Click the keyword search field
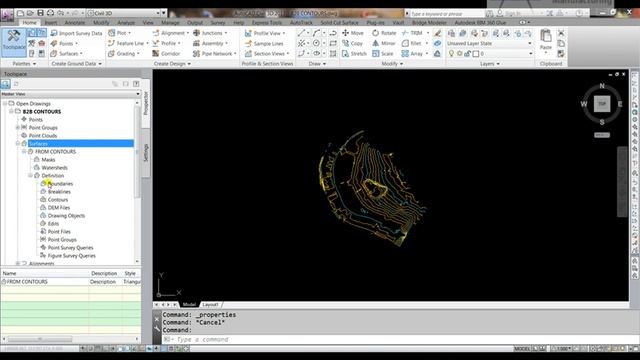640x360 pixels. [446, 13]
